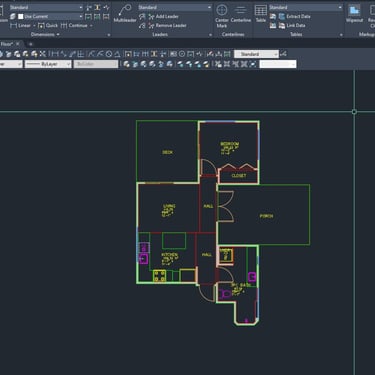Open the Linear dimension dropdown
Viewport: 375px width, 375px height.
coord(34,25)
